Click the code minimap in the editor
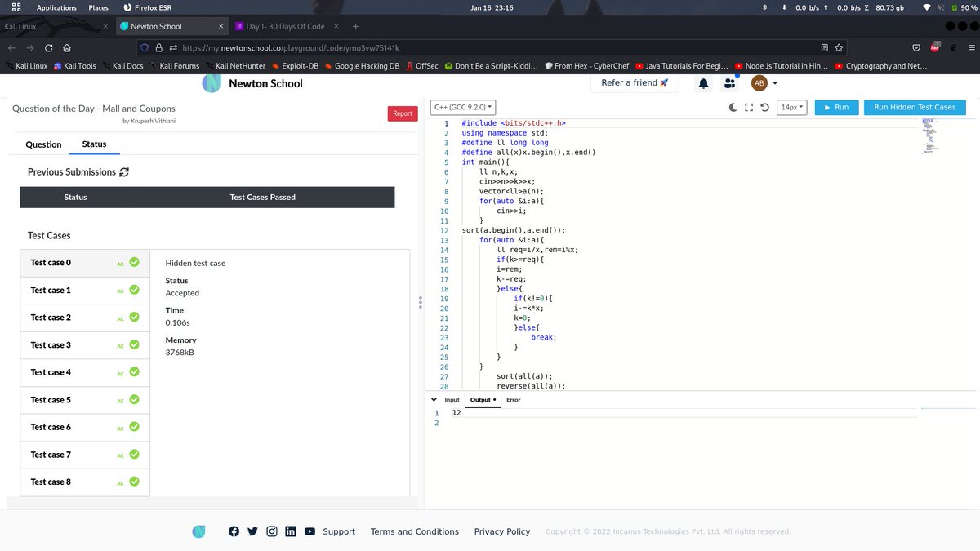The height and width of the screenshot is (551, 980). coord(930,137)
